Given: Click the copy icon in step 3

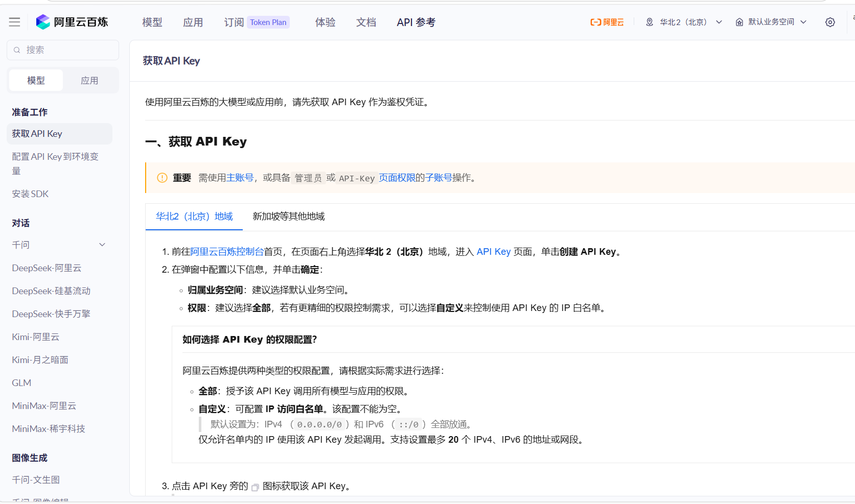Looking at the screenshot, I should [x=255, y=487].
